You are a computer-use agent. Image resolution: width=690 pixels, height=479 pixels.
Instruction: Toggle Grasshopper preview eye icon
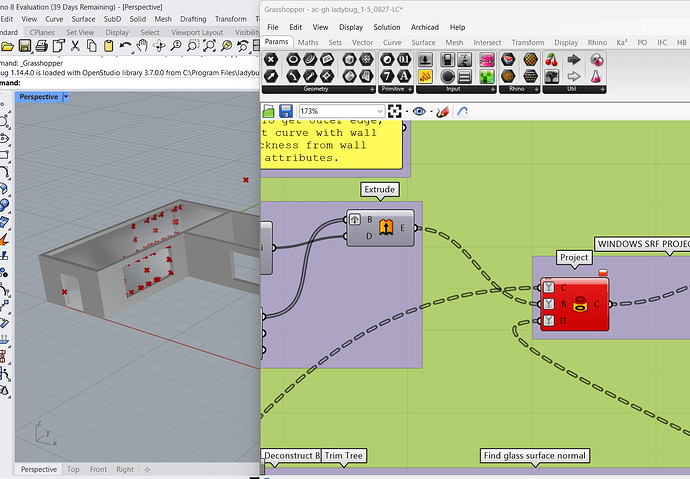(419, 111)
